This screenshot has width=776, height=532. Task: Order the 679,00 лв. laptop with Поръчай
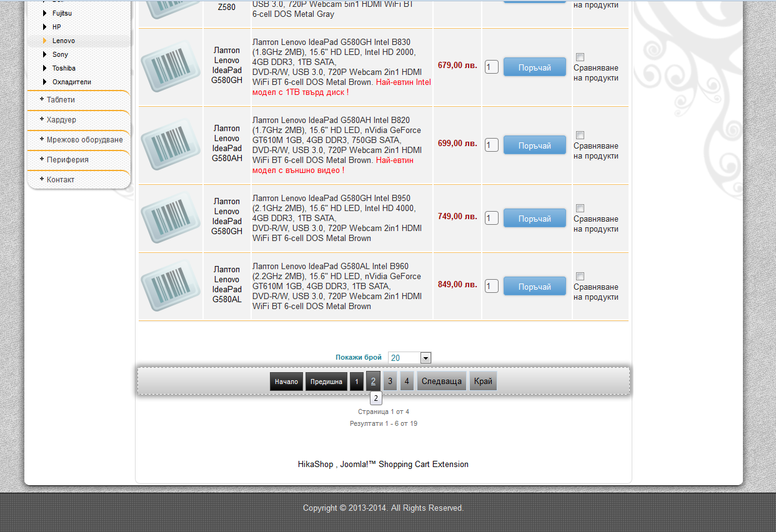tap(535, 67)
